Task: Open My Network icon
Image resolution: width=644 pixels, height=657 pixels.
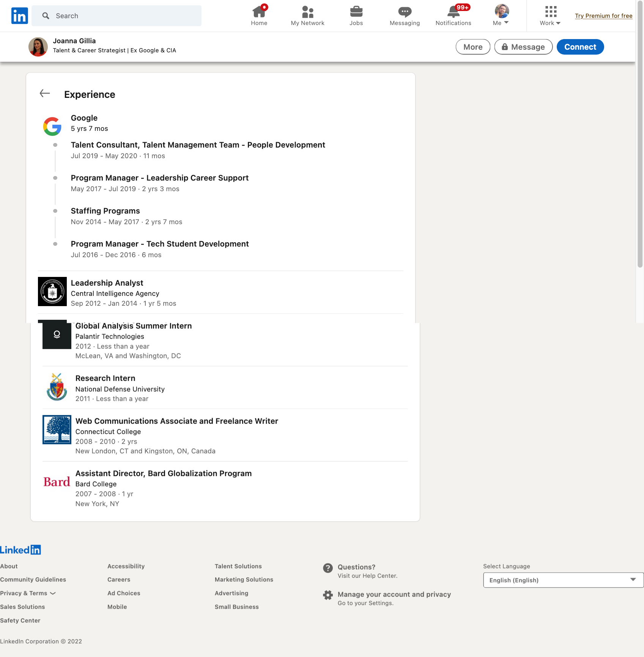Action: tap(308, 12)
